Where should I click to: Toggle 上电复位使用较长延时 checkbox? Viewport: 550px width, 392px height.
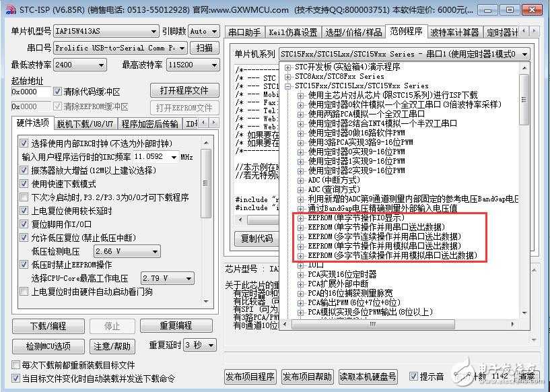coord(24,211)
